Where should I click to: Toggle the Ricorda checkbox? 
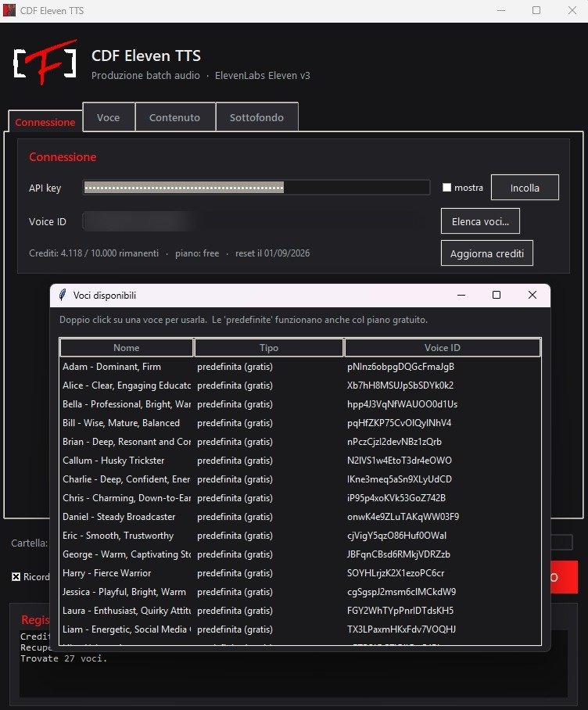16,577
